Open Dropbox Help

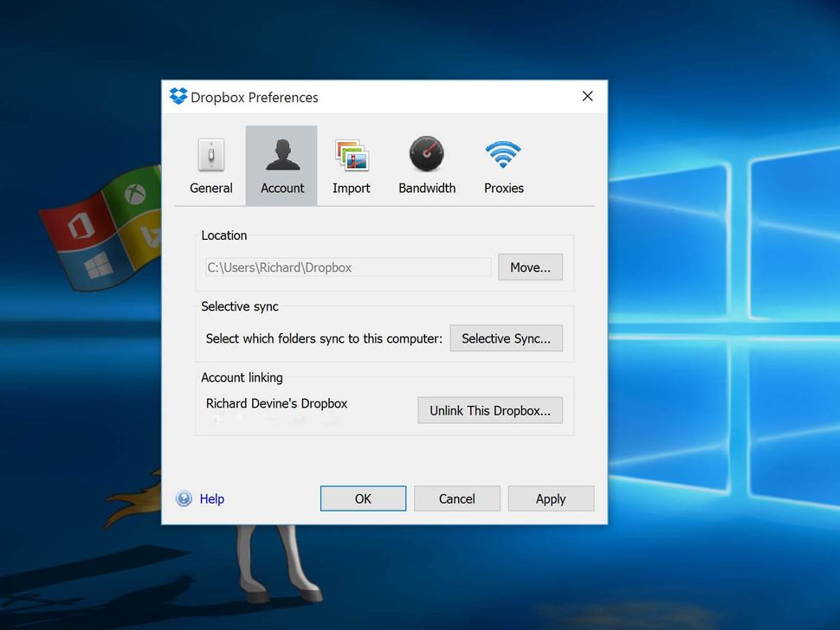tap(211, 498)
